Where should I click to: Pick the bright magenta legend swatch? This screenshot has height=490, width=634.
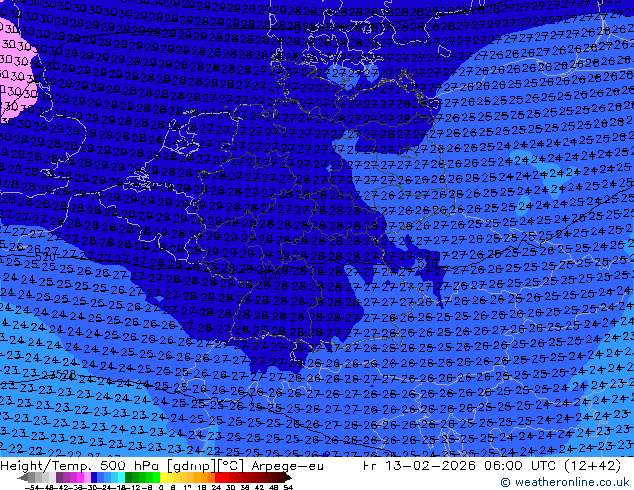tap(80, 477)
